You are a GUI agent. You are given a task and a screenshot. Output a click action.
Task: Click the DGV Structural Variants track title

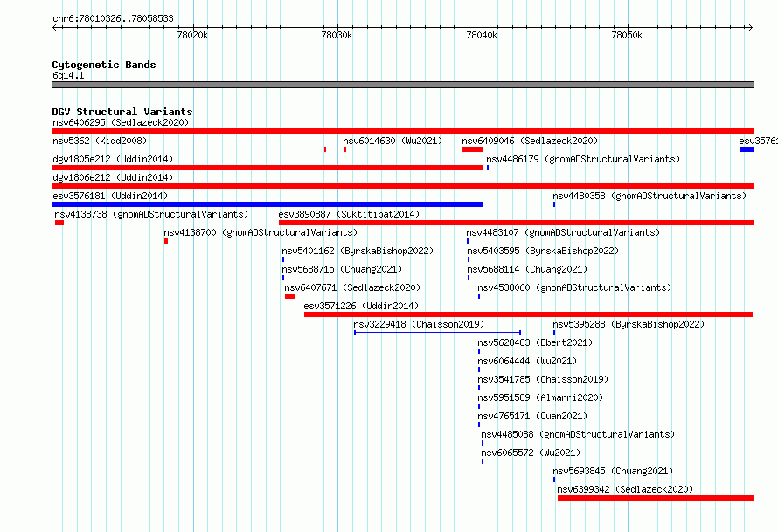[122, 112]
